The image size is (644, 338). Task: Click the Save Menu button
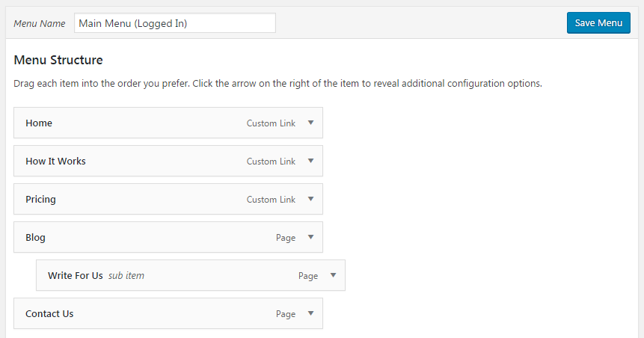tap(598, 23)
